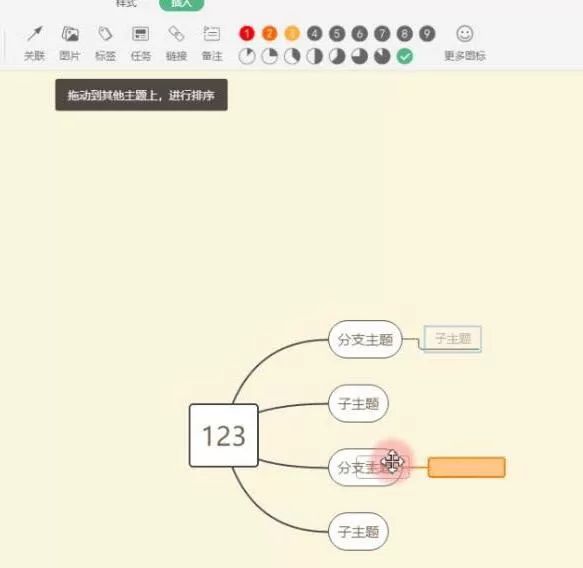Set progress to three-eighths pie icon
Image resolution: width=583 pixels, height=568 pixels.
pyautogui.click(x=292, y=57)
